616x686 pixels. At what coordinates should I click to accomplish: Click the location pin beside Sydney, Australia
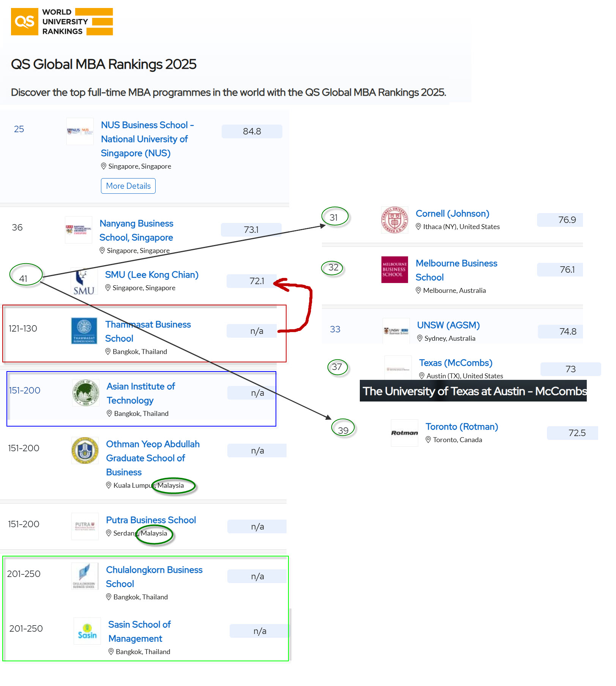pos(420,338)
